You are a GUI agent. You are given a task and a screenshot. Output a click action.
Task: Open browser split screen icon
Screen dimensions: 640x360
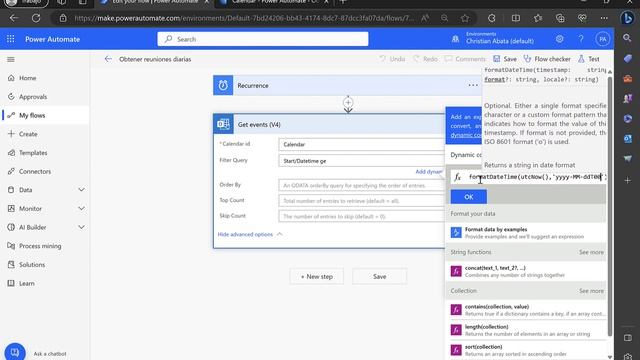coord(516,18)
